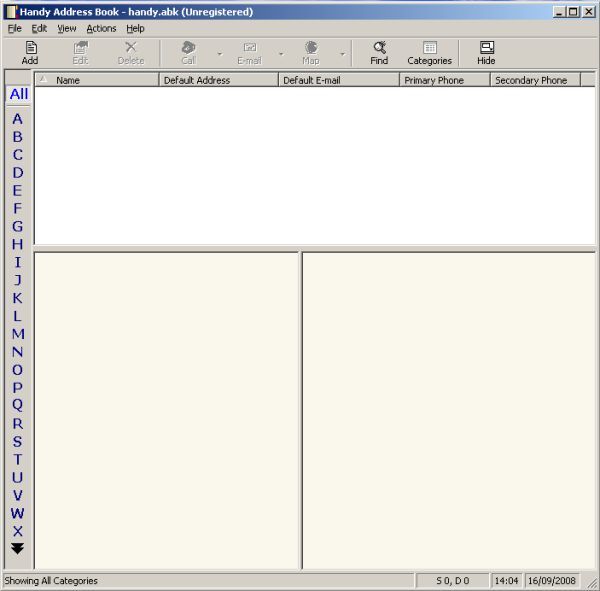Click the window resize grip corner

592,582
